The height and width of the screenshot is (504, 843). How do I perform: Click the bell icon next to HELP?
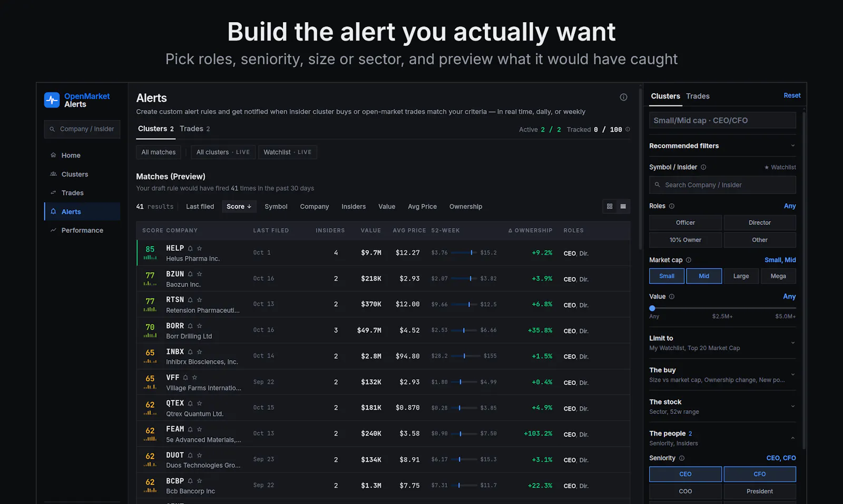tap(190, 248)
